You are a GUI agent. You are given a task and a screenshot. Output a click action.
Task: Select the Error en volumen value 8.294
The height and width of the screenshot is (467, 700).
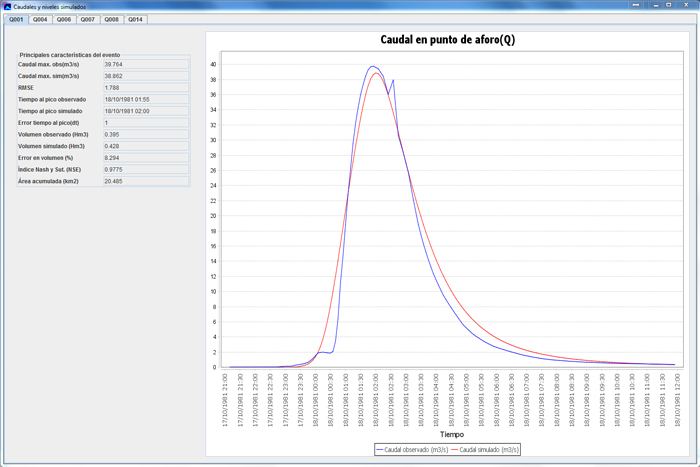pos(146,158)
